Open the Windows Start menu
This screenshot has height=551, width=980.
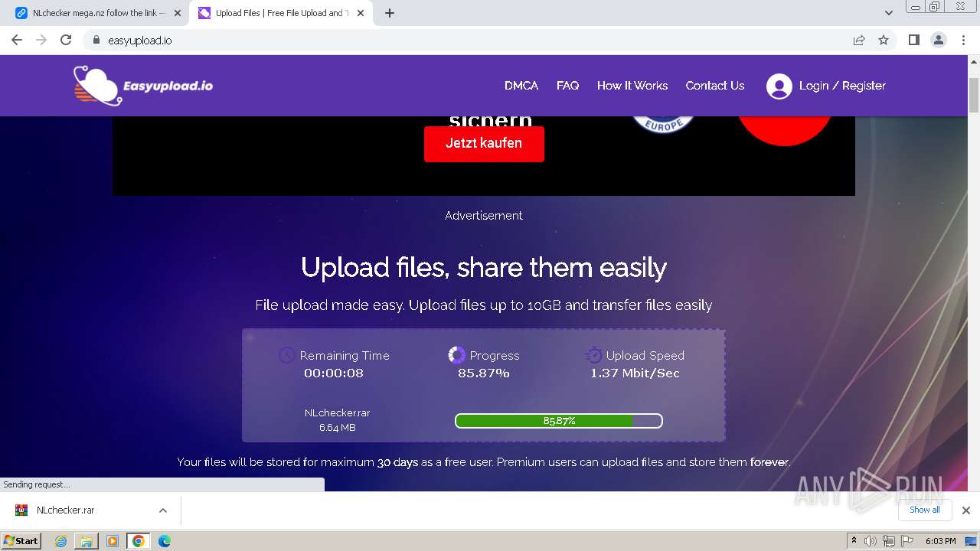coord(21,540)
